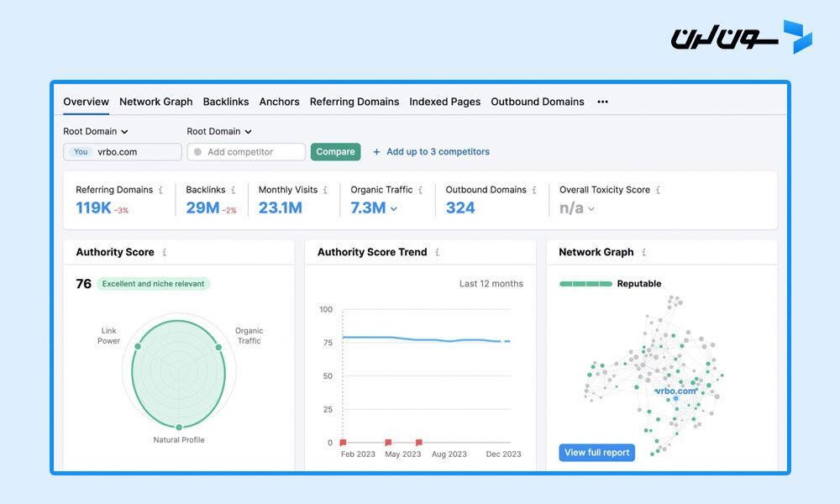Image resolution: width=840 pixels, height=504 pixels.
Task: Click the Aug 2023 axis label
Action: pos(449,454)
